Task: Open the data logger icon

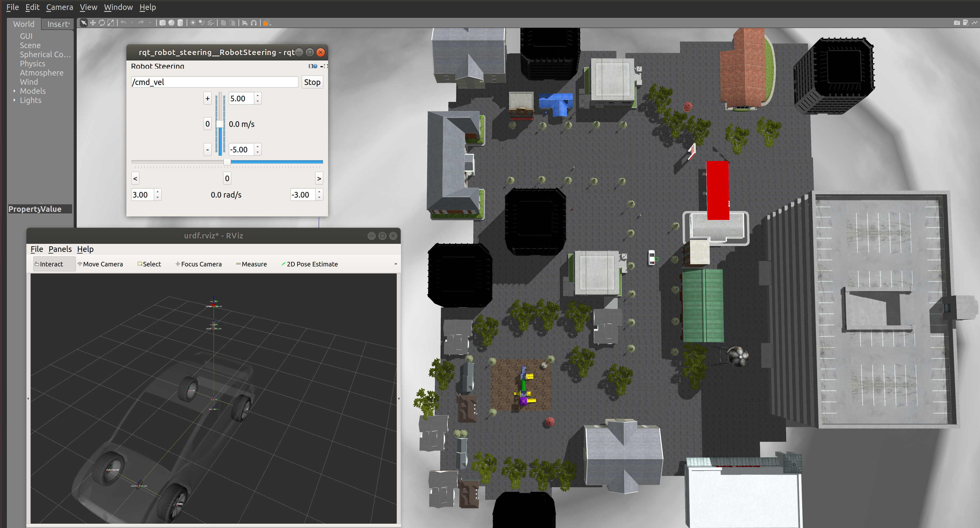Action: click(965, 23)
